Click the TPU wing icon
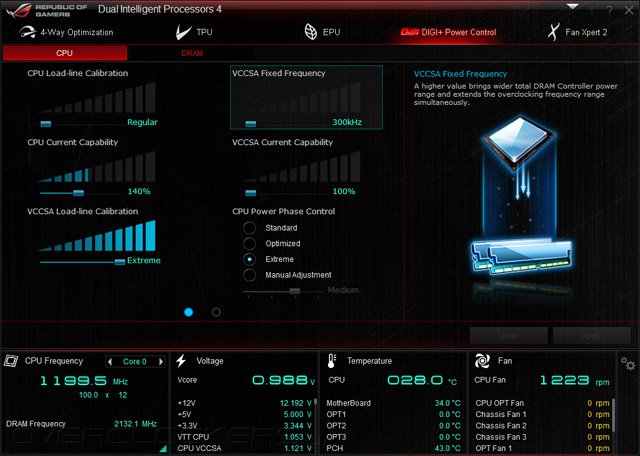The width and height of the screenshot is (640, 456). click(x=183, y=32)
